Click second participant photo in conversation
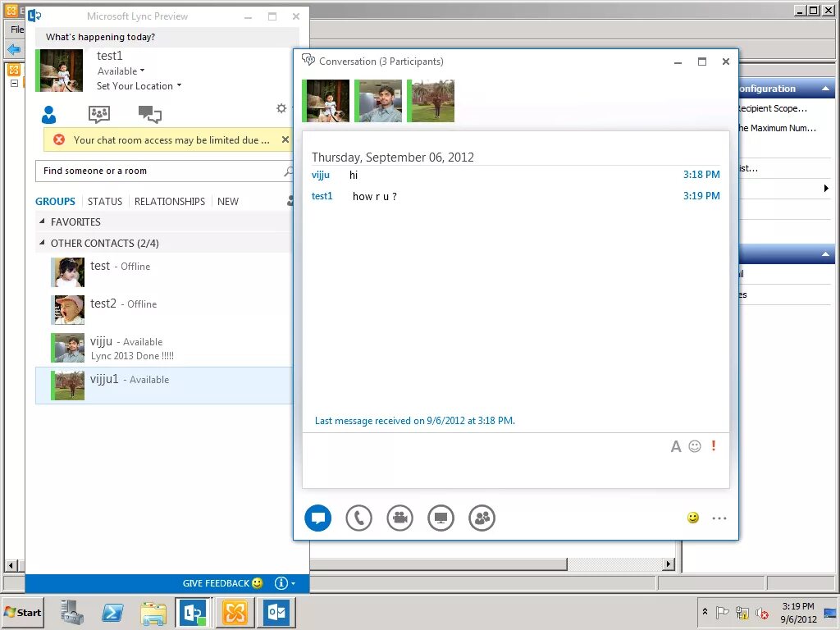 378,101
